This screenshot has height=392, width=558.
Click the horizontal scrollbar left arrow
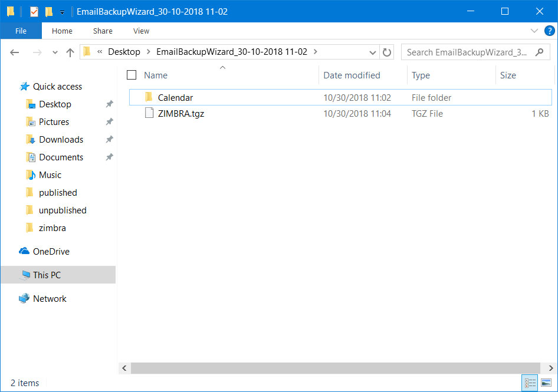124,368
